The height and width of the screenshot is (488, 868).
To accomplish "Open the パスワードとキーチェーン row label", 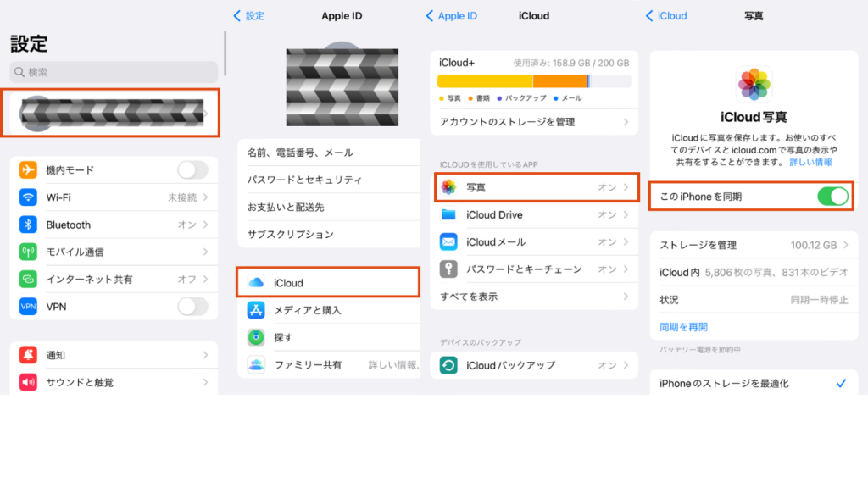I will (524, 269).
